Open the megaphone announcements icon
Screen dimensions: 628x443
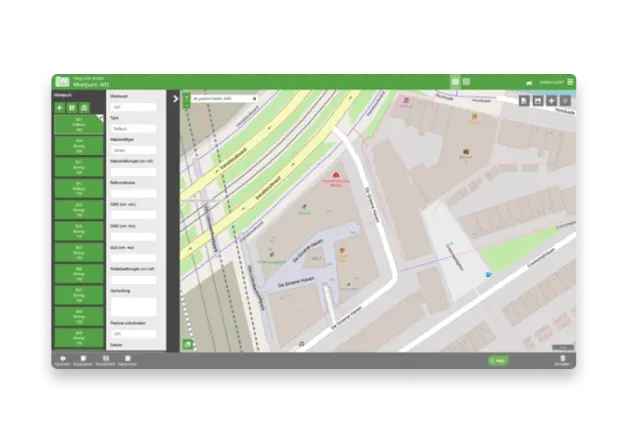click(529, 83)
